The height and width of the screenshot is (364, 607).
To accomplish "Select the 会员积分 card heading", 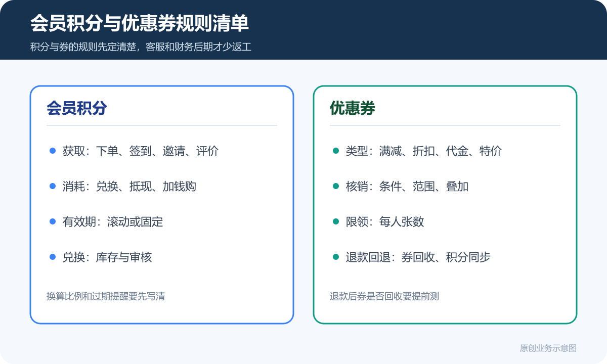I will 77,108.
